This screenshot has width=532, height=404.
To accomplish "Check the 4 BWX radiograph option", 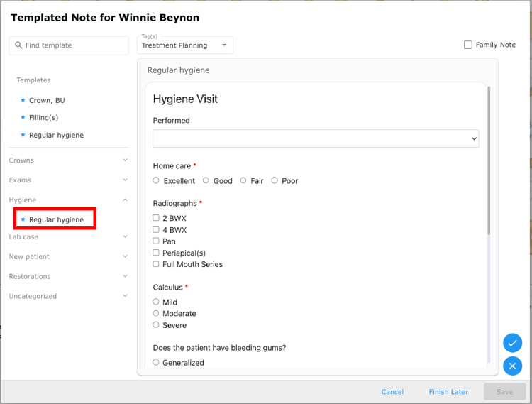I will pyautogui.click(x=156, y=229).
